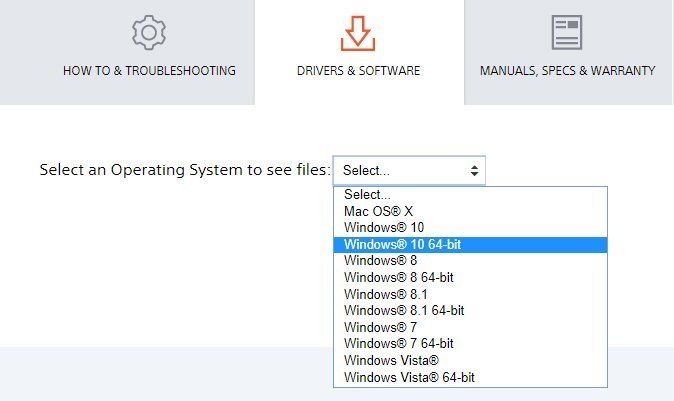Choose Windows 8 64-bit option
Screen dimensions: 674x401
click(x=470, y=278)
